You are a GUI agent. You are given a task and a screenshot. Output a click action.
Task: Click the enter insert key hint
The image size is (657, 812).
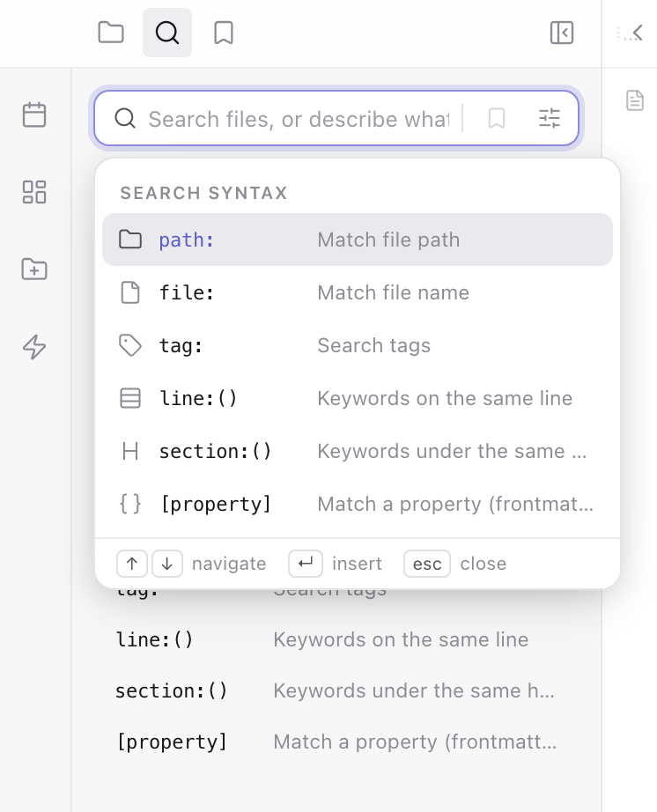click(306, 564)
